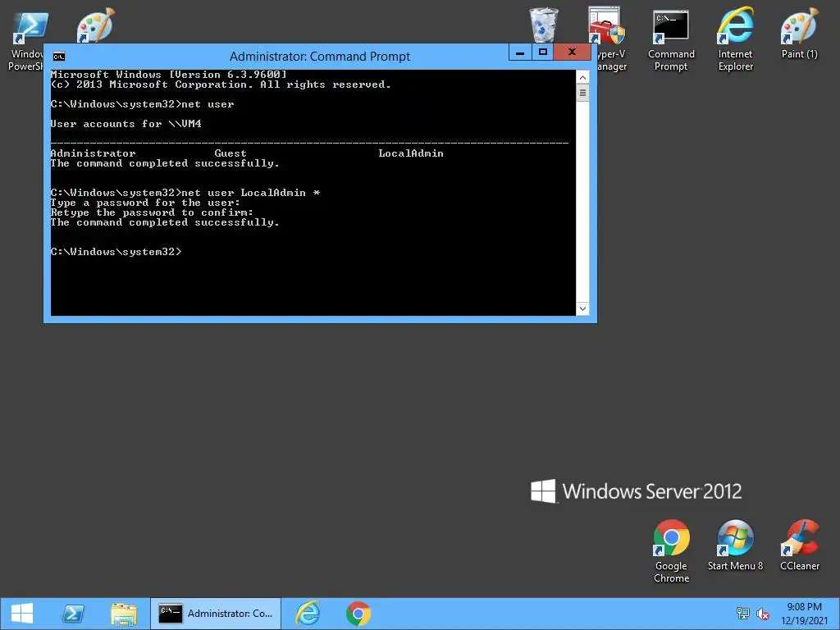This screenshot has height=630, width=840.
Task: Open File Explorer from the taskbar
Action: click(x=124, y=614)
